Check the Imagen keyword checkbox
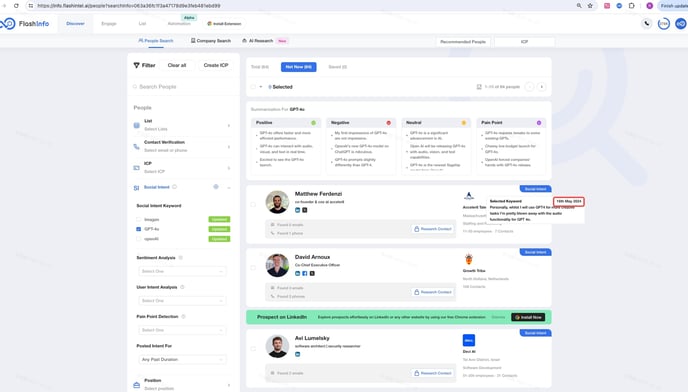688x392 pixels. coord(139,219)
